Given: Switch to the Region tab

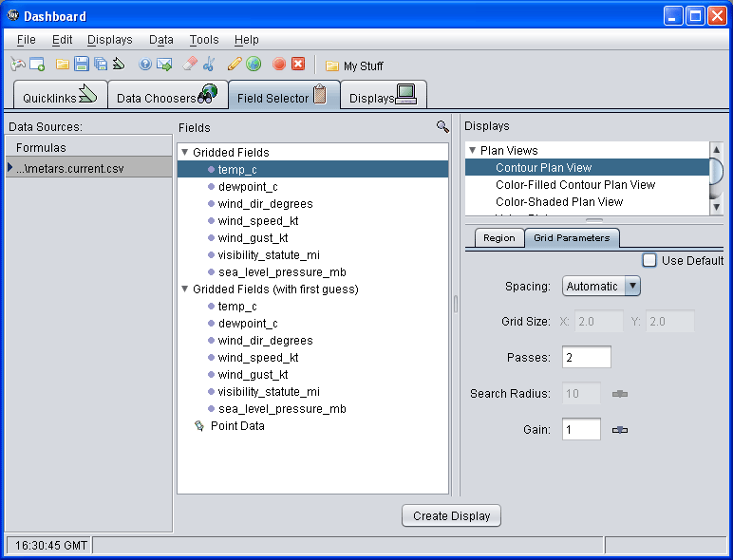Looking at the screenshot, I should (498, 238).
